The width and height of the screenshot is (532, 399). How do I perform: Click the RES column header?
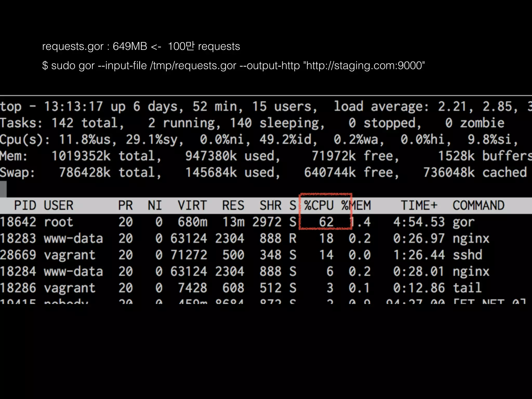tap(233, 205)
